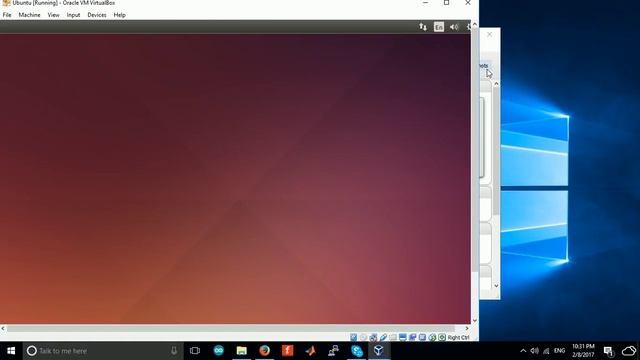Close the background VirtualBox Manager window

489,35
